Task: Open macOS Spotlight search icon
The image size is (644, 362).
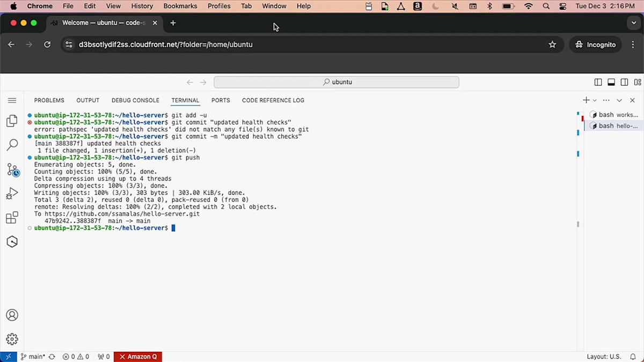Action: [546, 6]
